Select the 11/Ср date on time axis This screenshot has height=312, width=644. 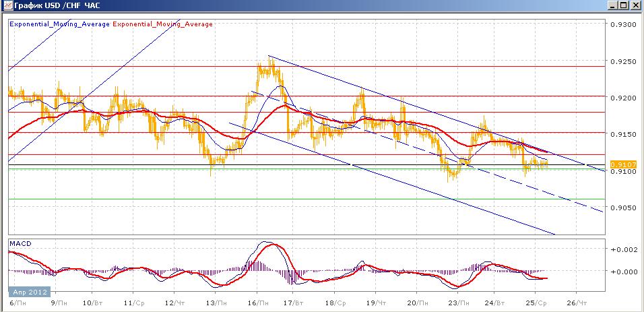pyautogui.click(x=133, y=303)
